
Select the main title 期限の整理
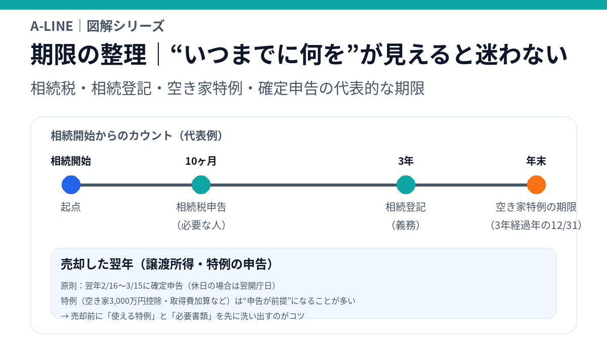point(89,55)
